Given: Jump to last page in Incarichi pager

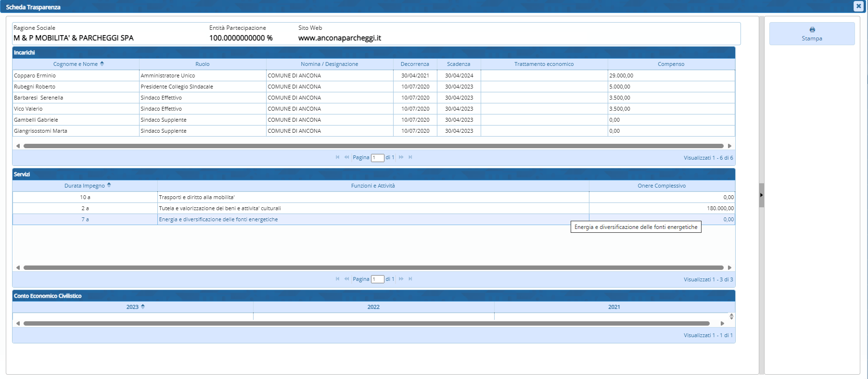Looking at the screenshot, I should 410,157.
